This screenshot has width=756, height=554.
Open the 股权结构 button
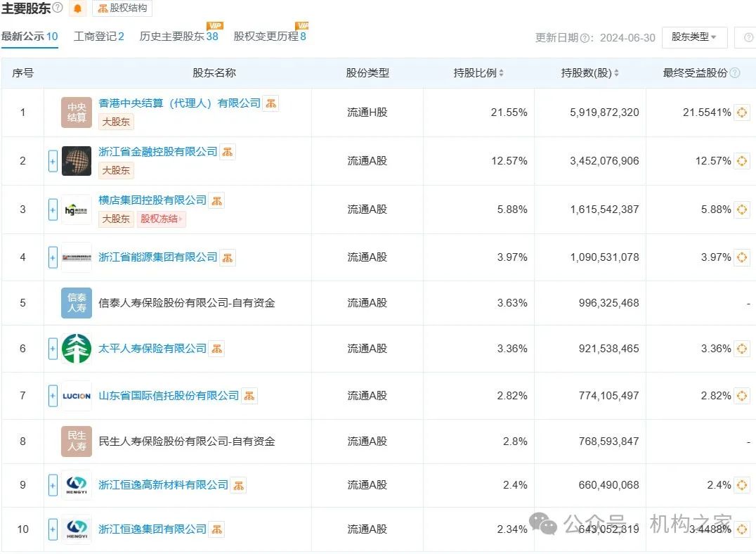pyautogui.click(x=122, y=8)
